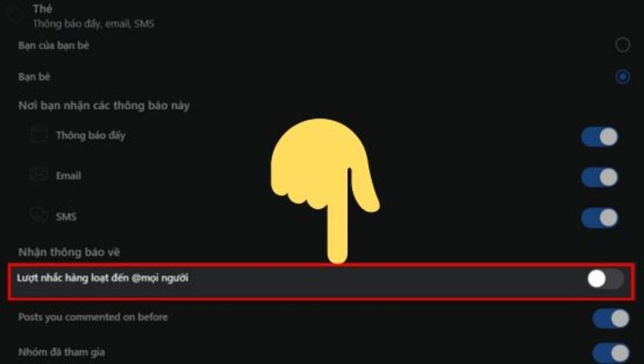Screen dimensions: 644x364
Task: Click the SMS chat bubble icon
Action: tap(39, 214)
